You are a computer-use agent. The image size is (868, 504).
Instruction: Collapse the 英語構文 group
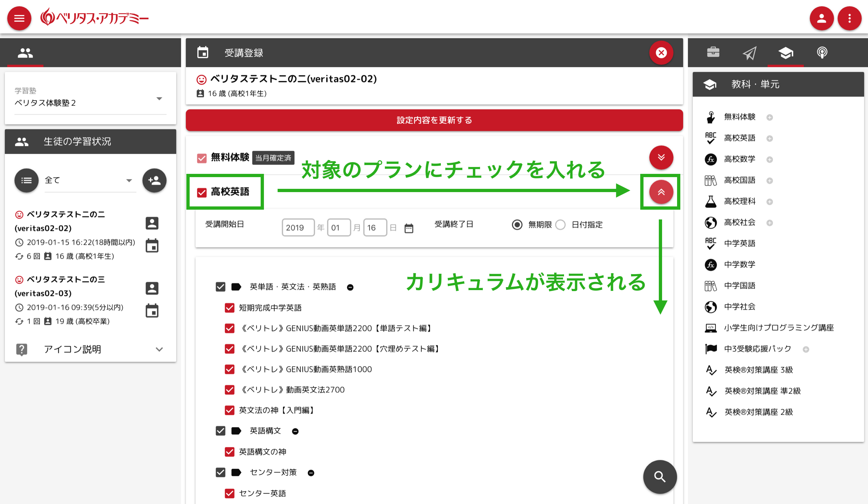coord(295,431)
